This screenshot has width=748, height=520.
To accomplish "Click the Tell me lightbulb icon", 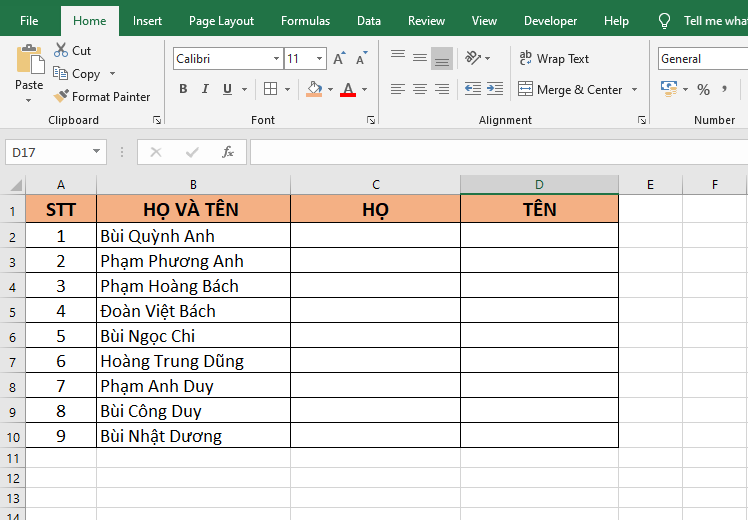I will click(665, 21).
